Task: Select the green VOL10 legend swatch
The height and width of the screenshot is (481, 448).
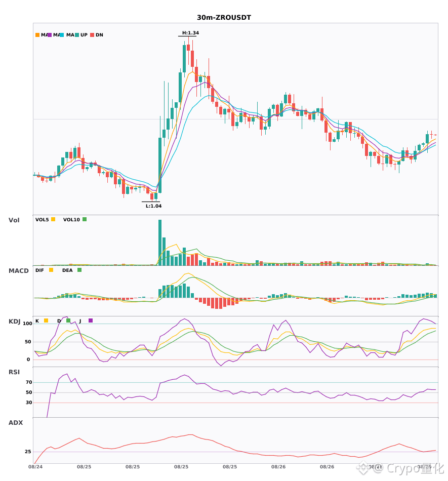Action: pos(85,219)
